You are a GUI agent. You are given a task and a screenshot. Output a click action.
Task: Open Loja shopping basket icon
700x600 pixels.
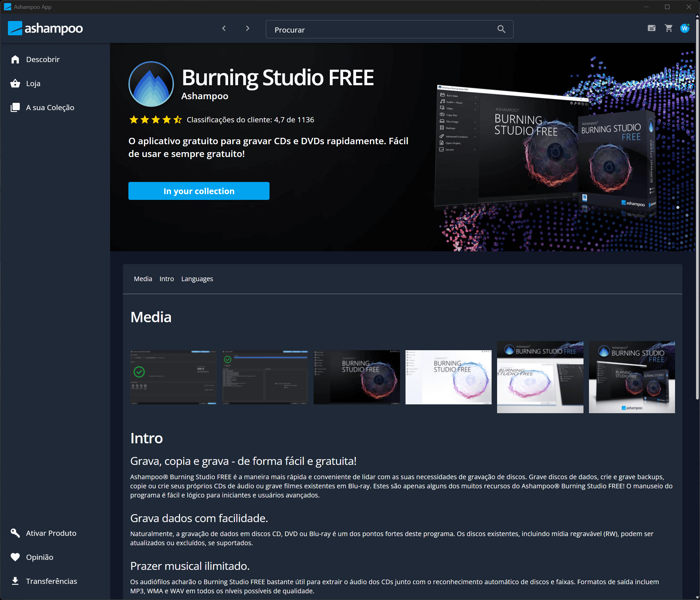point(15,83)
